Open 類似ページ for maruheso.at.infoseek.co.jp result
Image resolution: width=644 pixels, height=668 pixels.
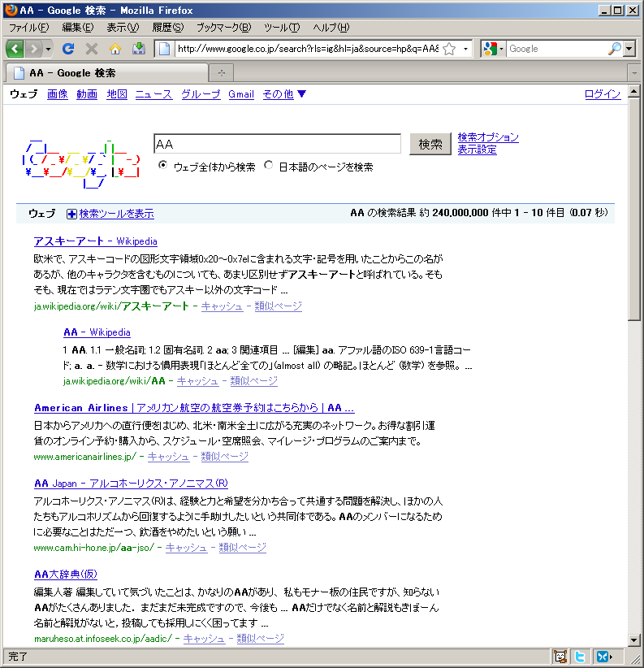(260, 638)
